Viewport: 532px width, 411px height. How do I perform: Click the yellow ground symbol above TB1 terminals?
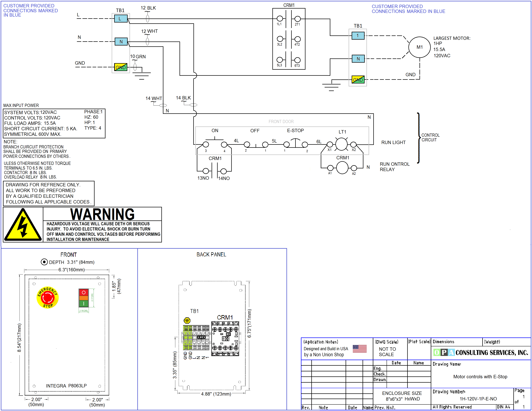click(187, 321)
